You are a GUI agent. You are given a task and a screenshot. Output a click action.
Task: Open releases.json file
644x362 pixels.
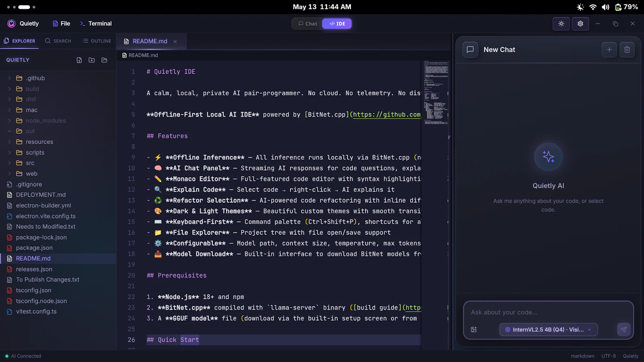tap(58, 269)
